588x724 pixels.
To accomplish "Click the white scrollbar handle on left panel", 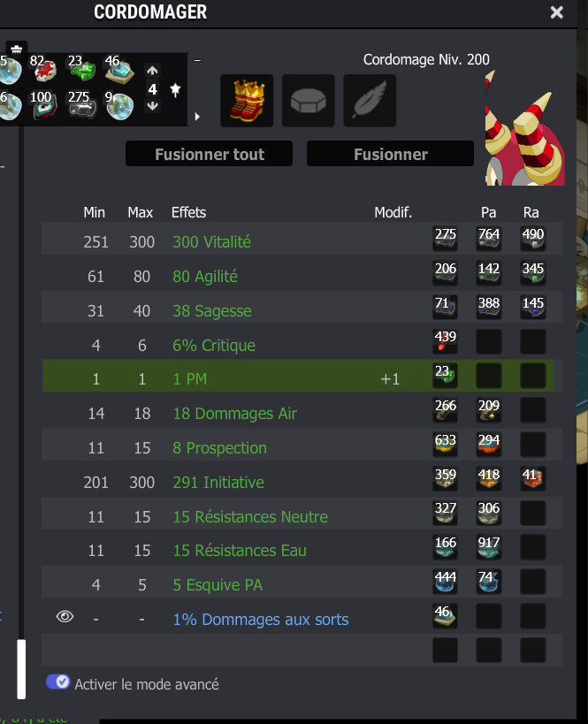I will [x=21, y=669].
